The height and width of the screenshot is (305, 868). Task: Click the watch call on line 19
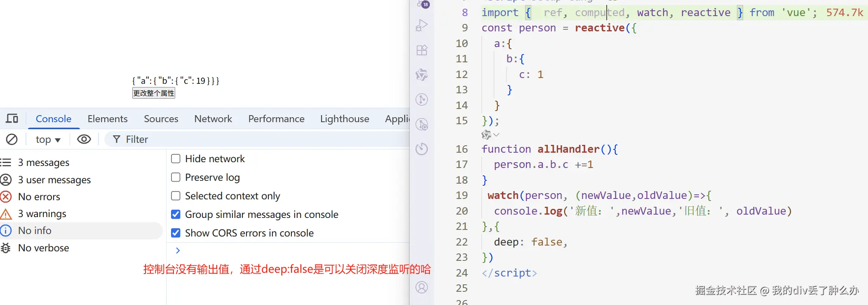[x=503, y=196]
